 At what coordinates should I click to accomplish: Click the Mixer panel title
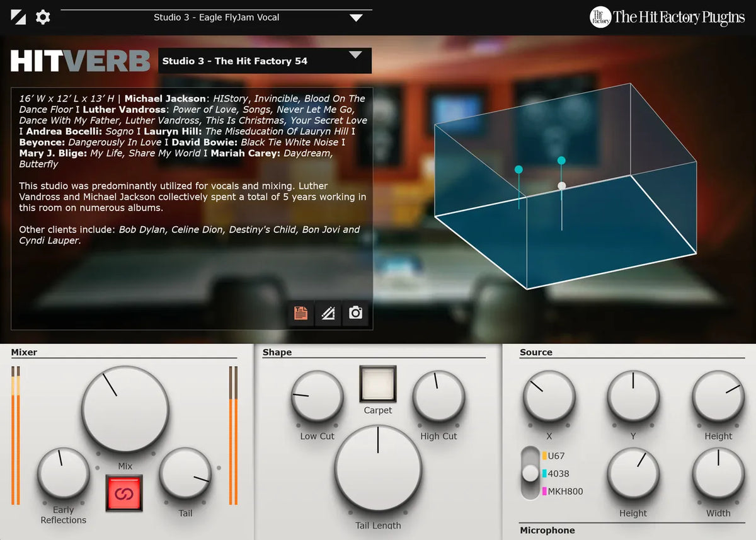tap(25, 352)
